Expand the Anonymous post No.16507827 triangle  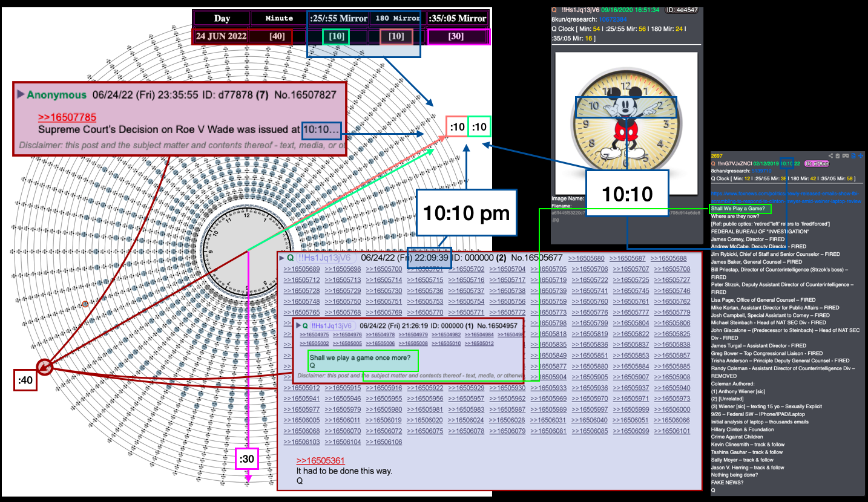click(x=21, y=94)
